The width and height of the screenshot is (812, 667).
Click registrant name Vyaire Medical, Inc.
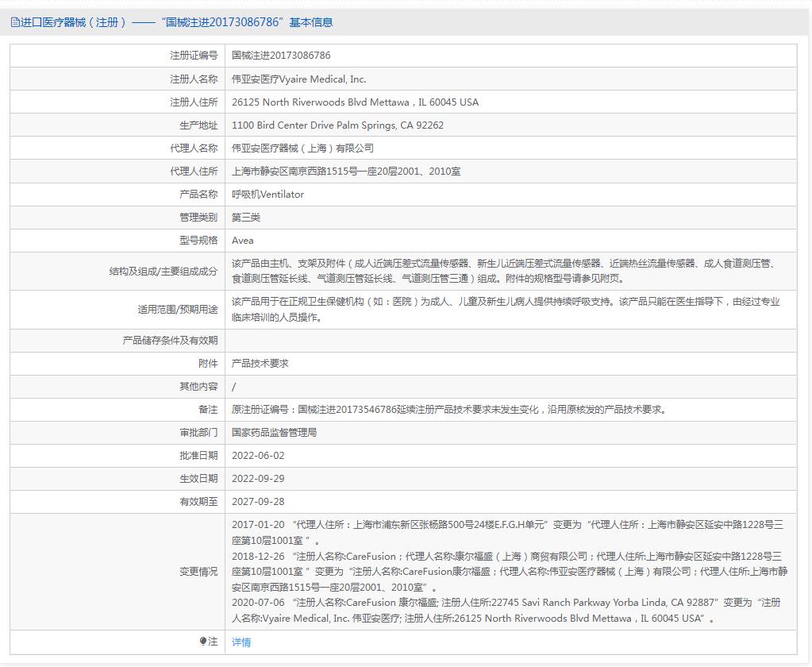coord(298,79)
